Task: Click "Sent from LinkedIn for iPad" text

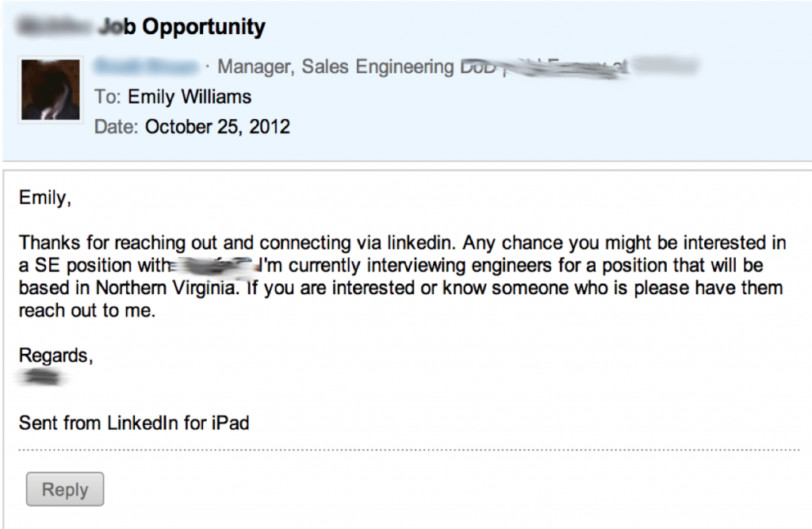Action: 134,423
